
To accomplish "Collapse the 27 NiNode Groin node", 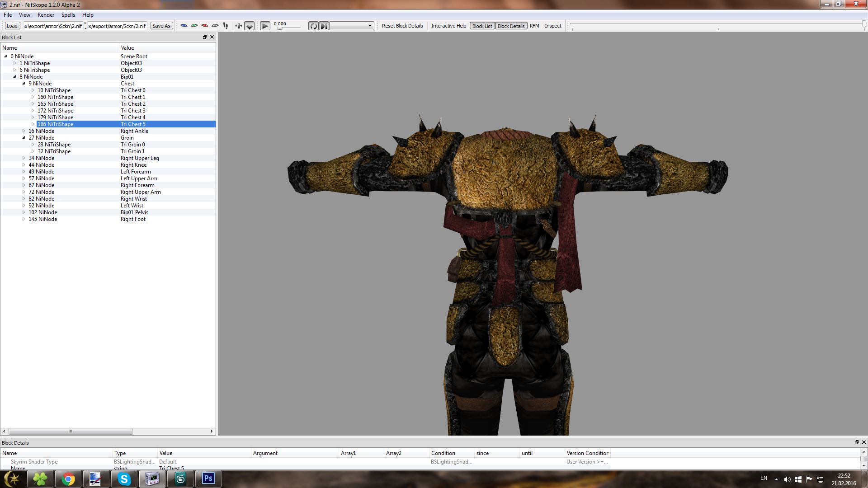I will [x=24, y=138].
